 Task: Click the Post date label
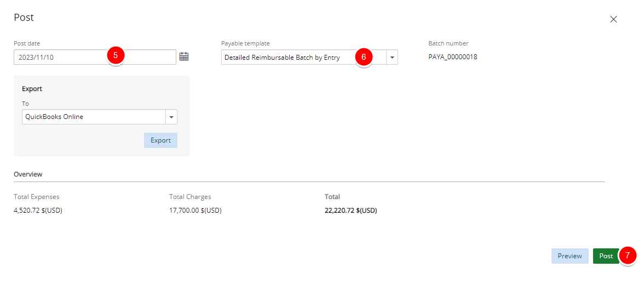[27, 43]
